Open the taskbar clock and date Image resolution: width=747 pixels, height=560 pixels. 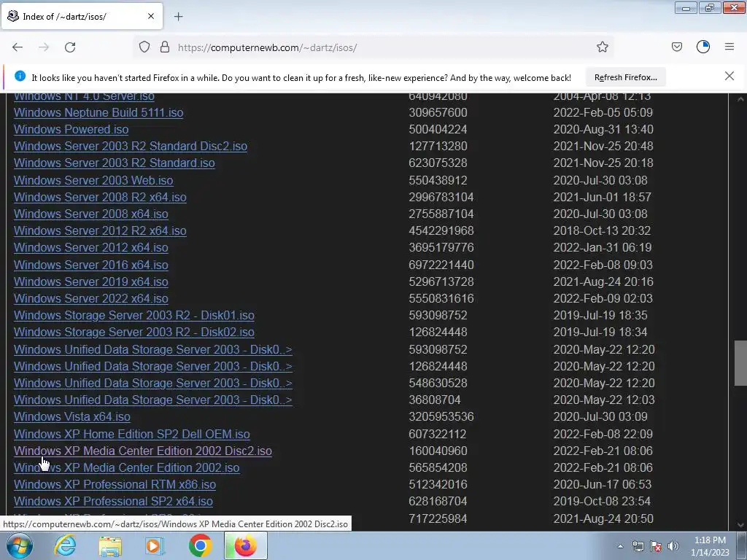[710, 546]
